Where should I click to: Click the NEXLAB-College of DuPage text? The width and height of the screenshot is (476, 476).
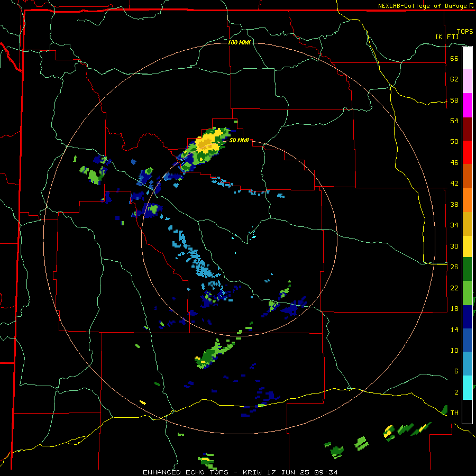click(422, 6)
